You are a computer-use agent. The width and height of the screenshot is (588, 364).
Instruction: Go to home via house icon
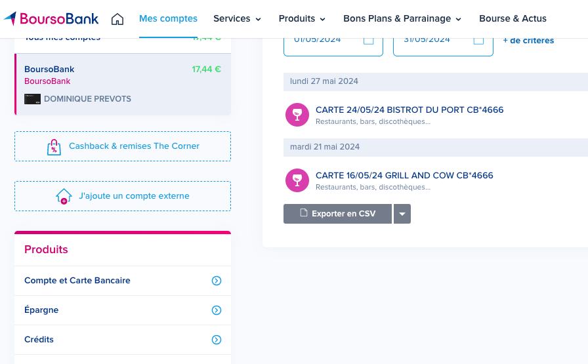click(117, 19)
